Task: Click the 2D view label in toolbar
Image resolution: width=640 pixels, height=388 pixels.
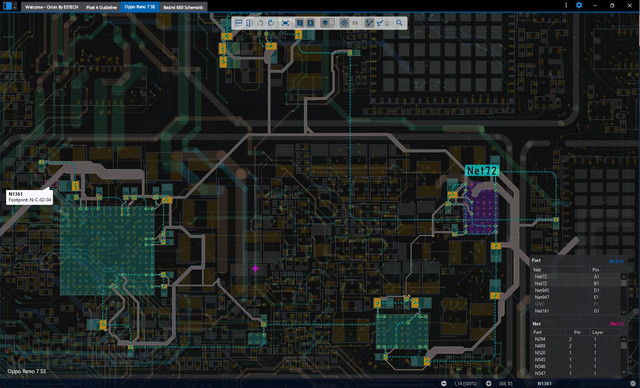Action: click(x=355, y=23)
